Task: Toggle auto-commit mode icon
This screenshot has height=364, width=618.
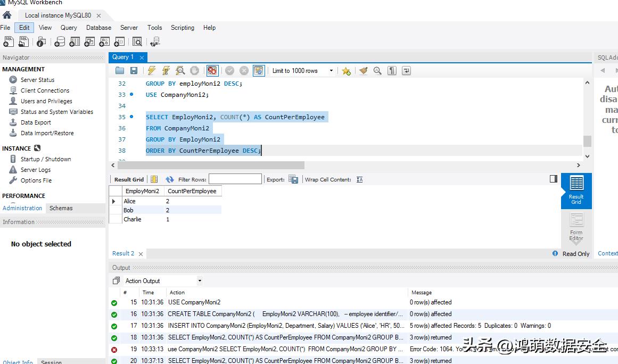Action: tap(259, 71)
